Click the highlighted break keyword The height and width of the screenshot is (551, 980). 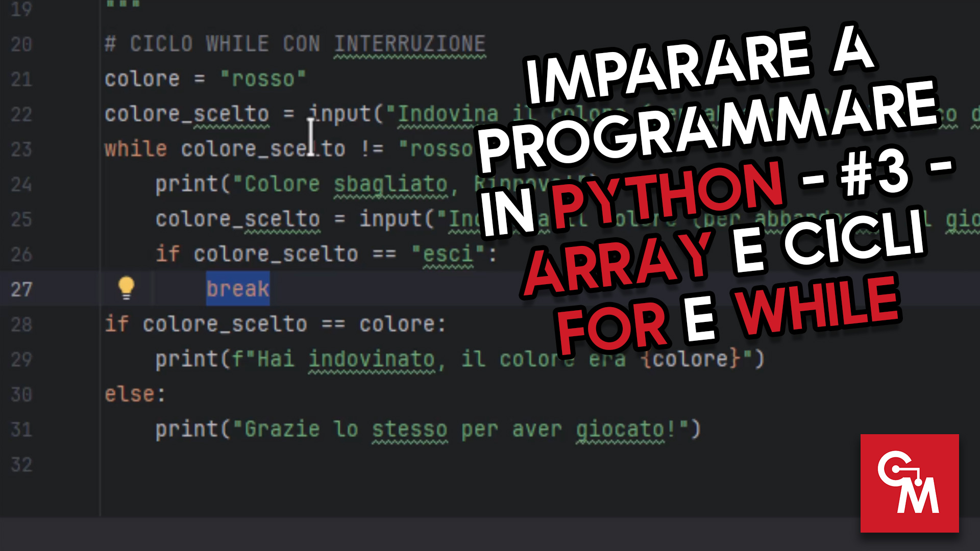(238, 289)
